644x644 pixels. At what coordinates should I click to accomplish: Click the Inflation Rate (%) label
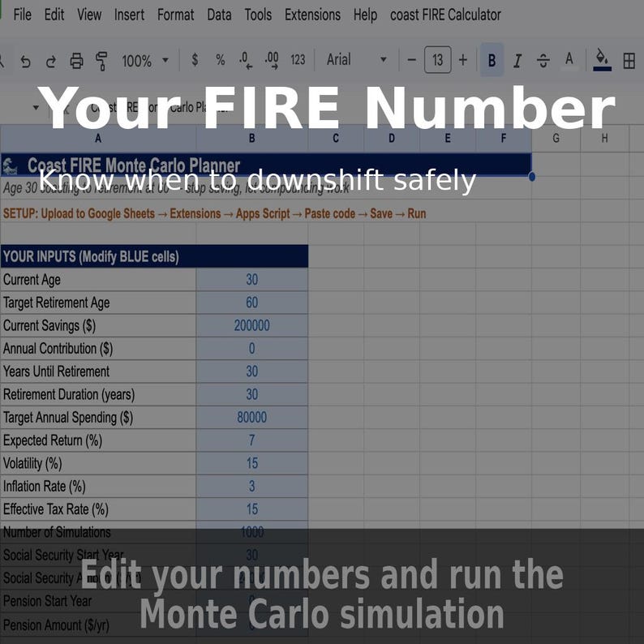pyautogui.click(x=98, y=487)
